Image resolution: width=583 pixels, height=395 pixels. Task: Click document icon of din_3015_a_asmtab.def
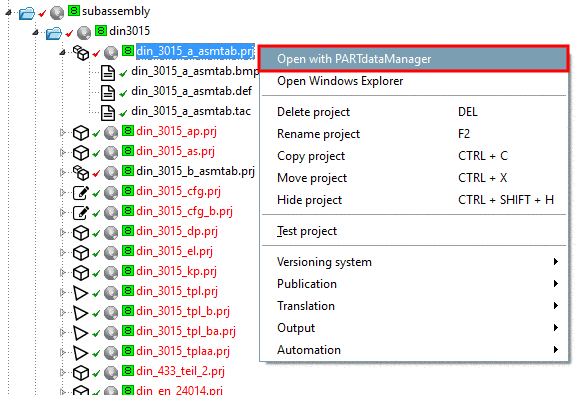[x=108, y=93]
